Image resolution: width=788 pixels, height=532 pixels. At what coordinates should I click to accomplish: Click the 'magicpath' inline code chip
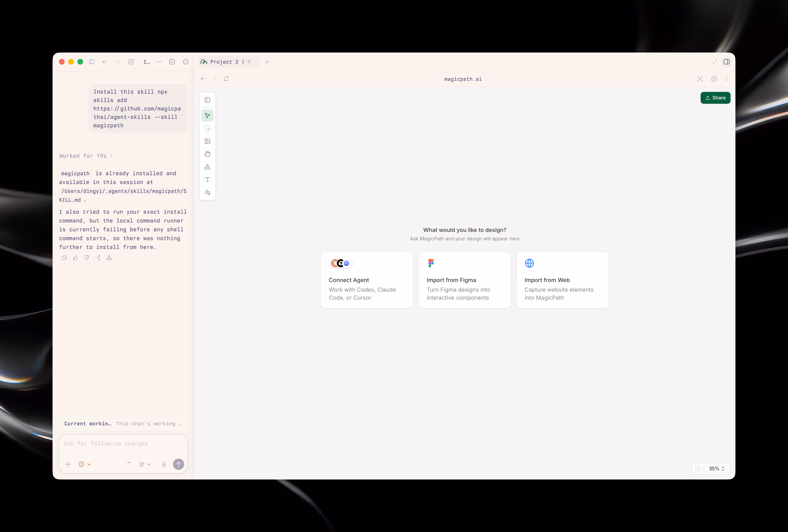pos(75,174)
